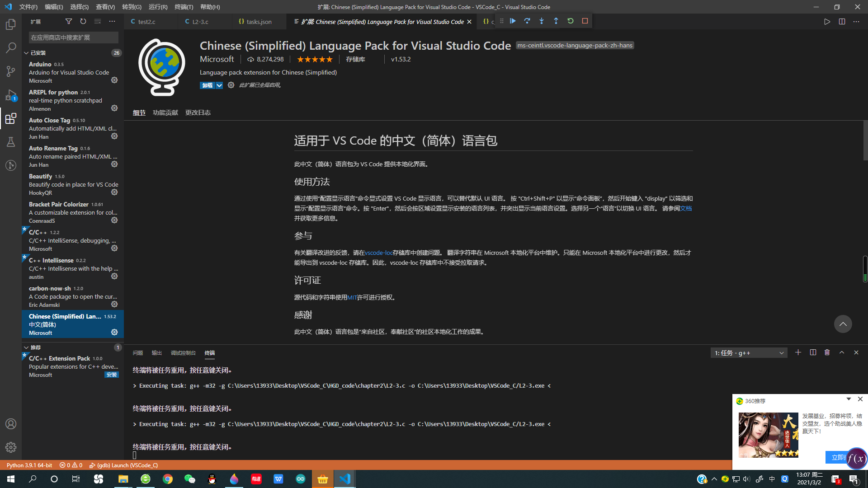
Task: Open the Testing flask icon view
Action: click(10, 142)
